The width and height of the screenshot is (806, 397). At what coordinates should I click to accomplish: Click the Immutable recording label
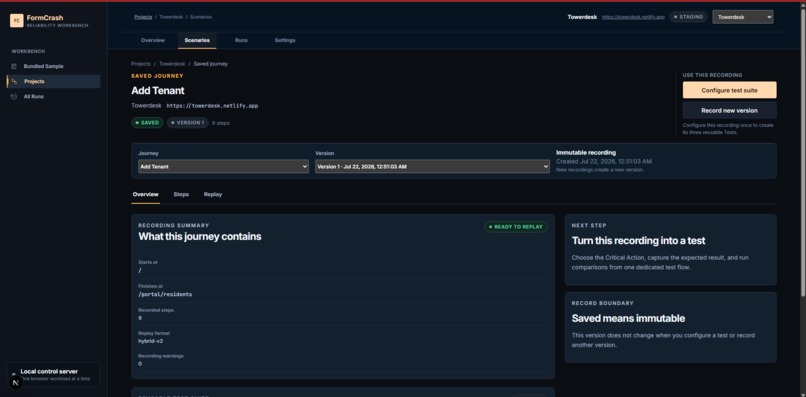point(585,153)
